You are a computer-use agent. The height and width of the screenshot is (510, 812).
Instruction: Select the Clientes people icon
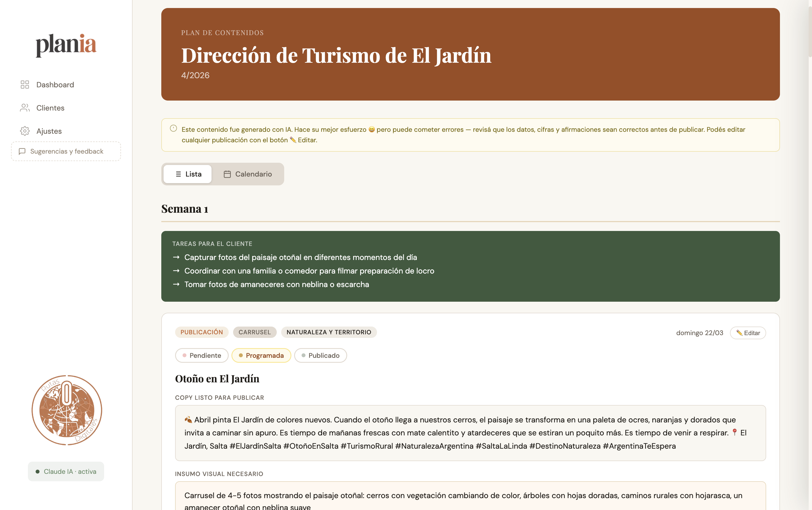25,107
